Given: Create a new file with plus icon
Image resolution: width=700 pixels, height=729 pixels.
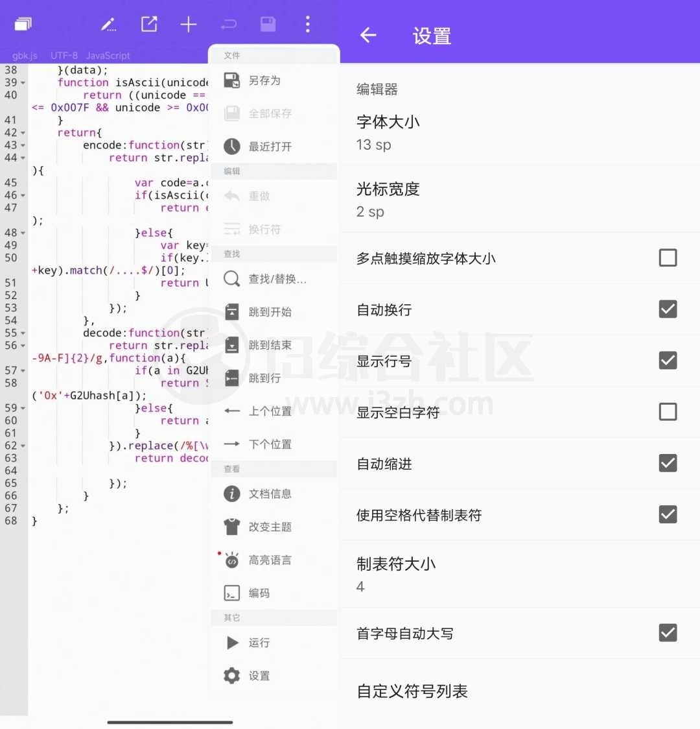Looking at the screenshot, I should pos(188,24).
